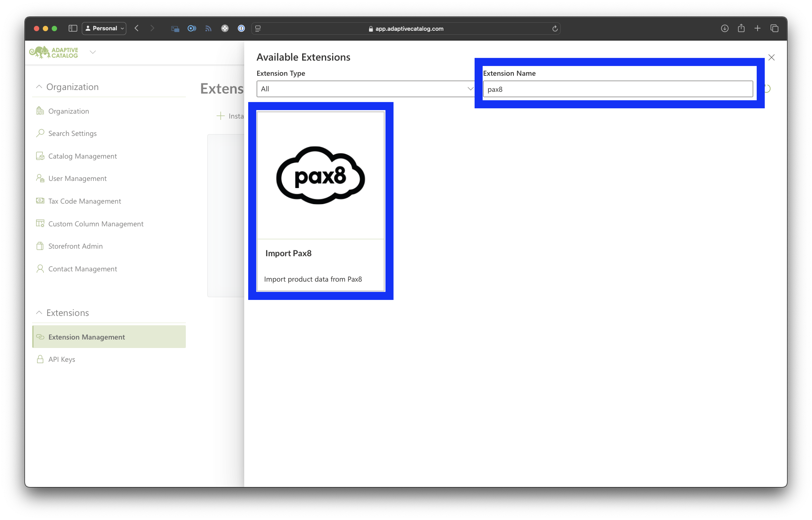
Task: Open Storefront Admin
Action: 75,246
